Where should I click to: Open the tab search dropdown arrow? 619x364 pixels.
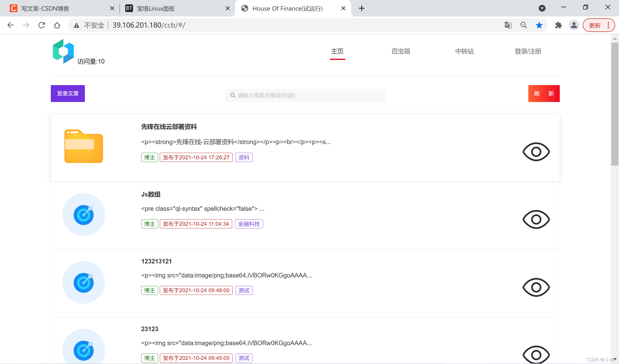tap(542, 8)
